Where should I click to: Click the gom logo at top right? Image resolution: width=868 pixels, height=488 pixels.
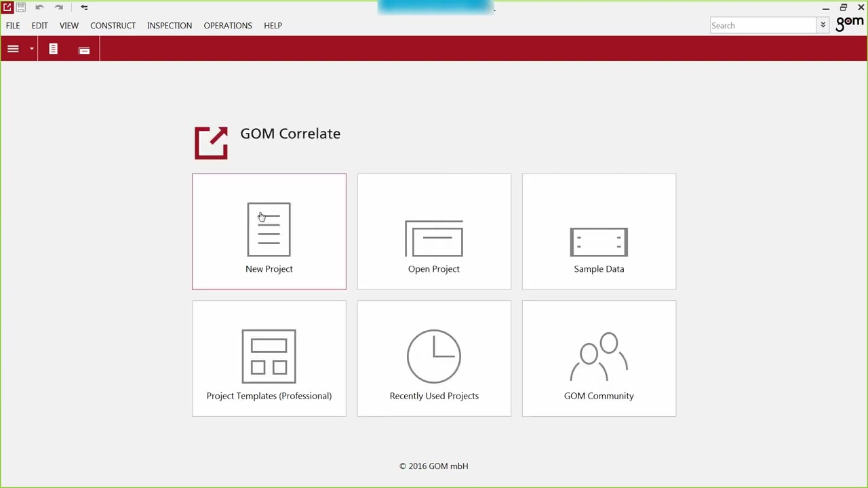point(850,24)
